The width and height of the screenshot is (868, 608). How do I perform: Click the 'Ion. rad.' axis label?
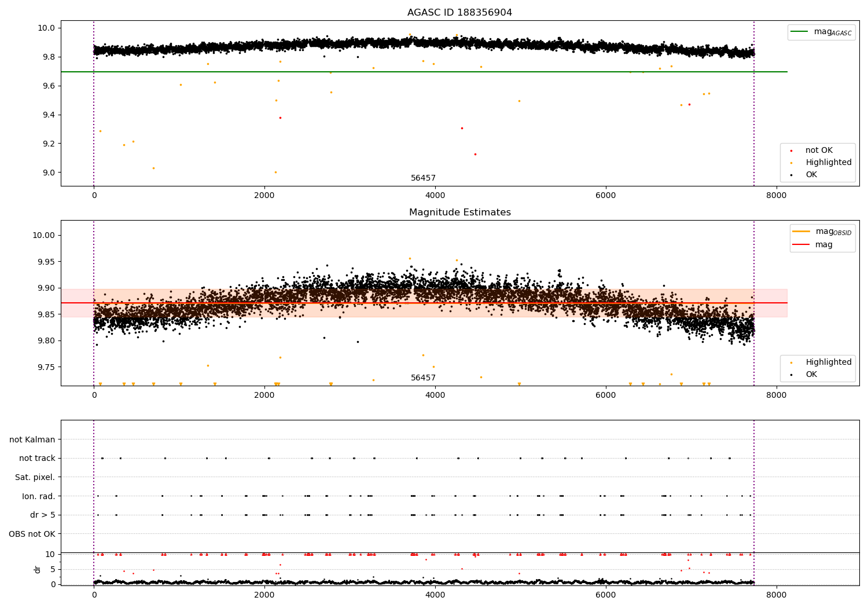(x=39, y=496)
